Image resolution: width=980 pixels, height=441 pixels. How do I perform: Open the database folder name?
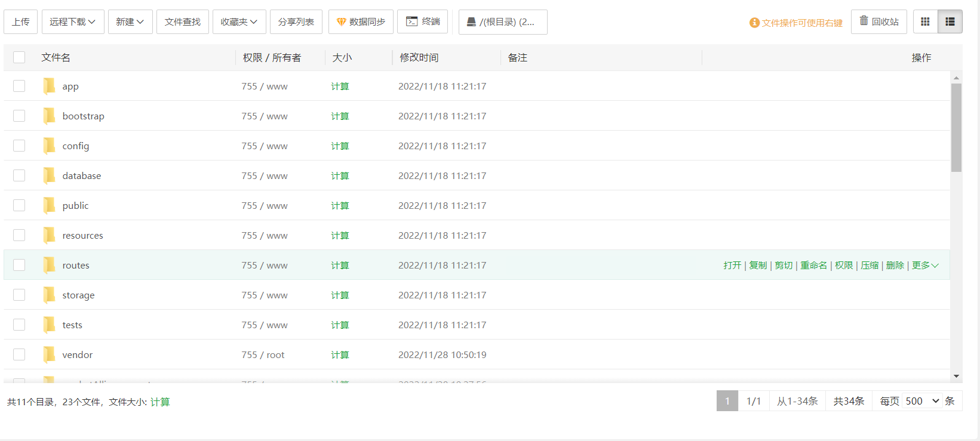[82, 175]
